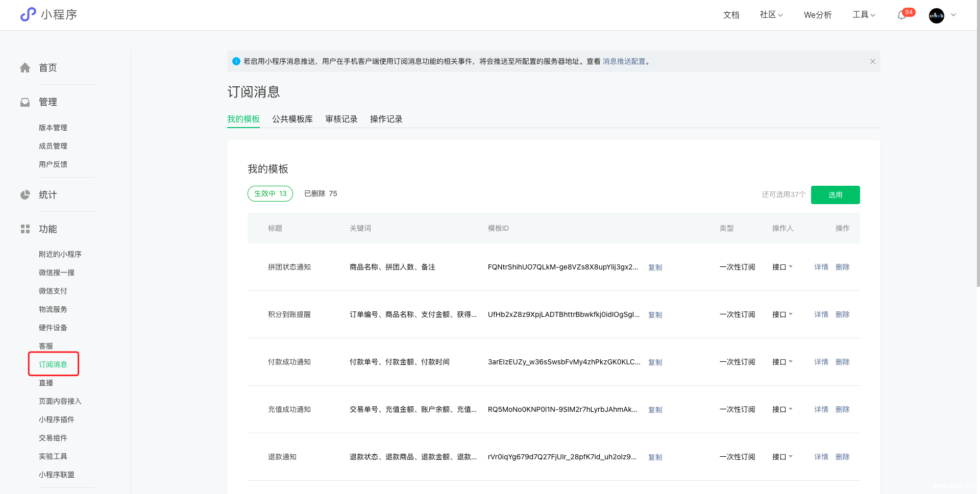
Task: Copy the 付款成功通知 template ID
Action: click(655, 362)
